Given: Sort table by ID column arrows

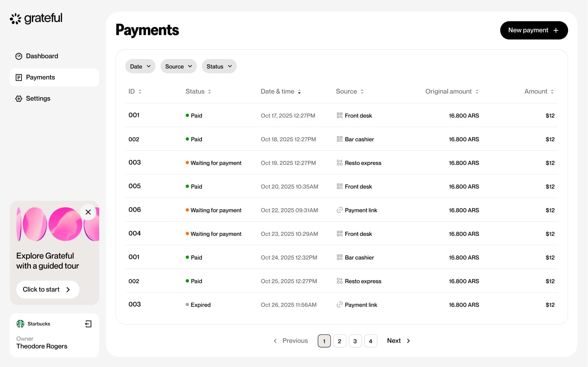Looking at the screenshot, I should (x=140, y=92).
